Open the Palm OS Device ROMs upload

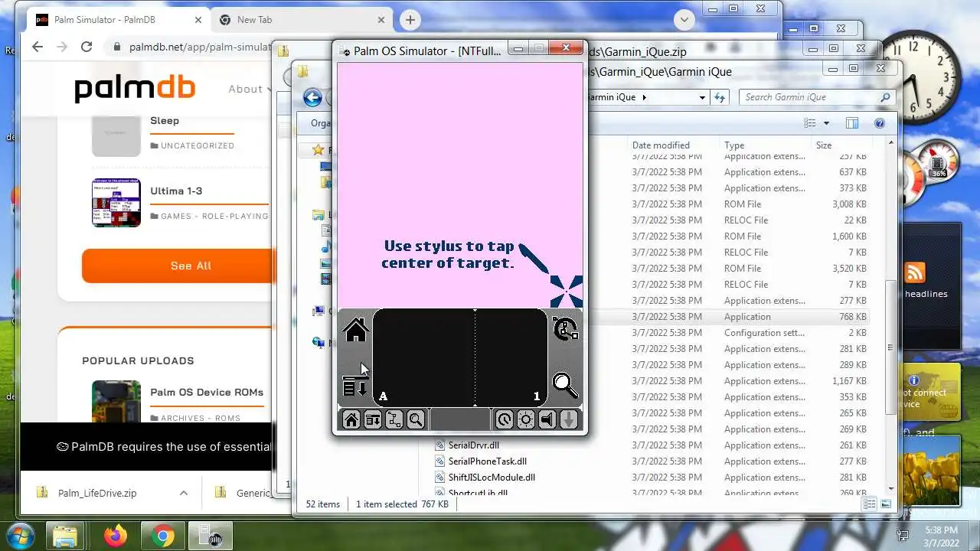coord(207,392)
